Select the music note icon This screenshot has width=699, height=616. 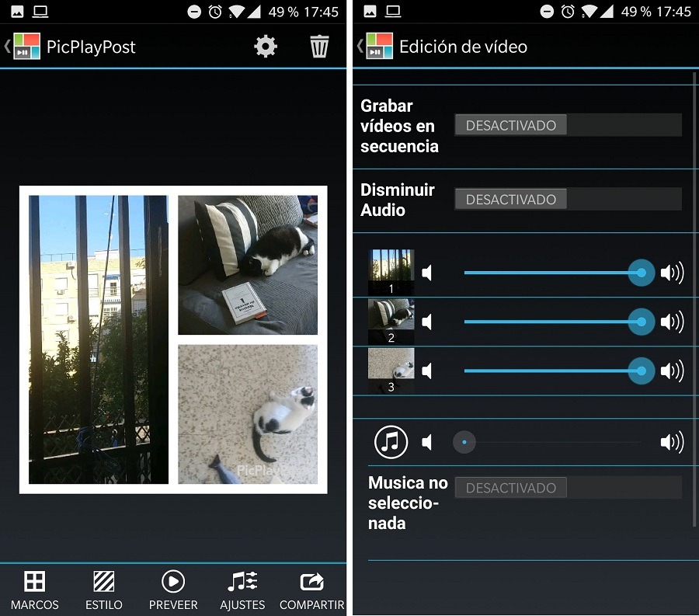click(x=391, y=443)
